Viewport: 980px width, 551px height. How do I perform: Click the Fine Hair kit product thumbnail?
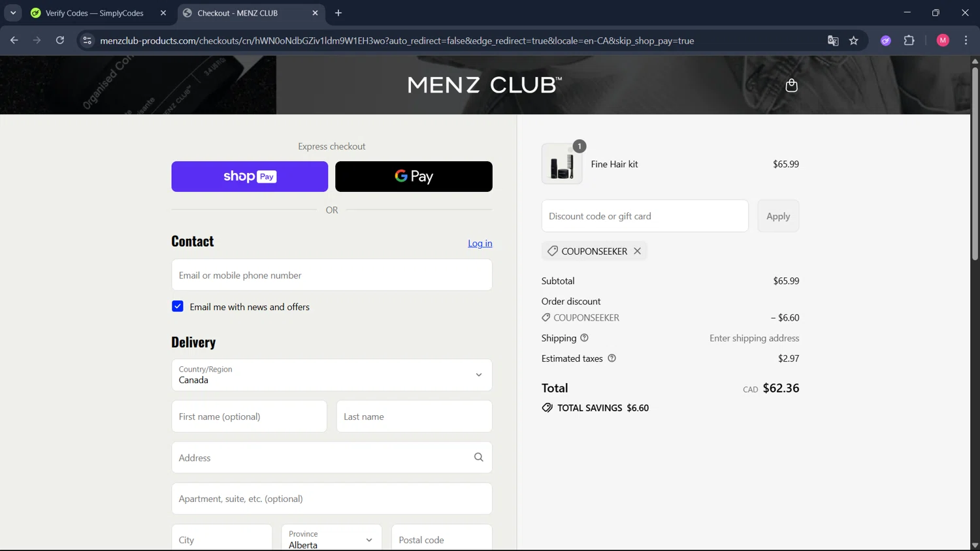click(561, 164)
